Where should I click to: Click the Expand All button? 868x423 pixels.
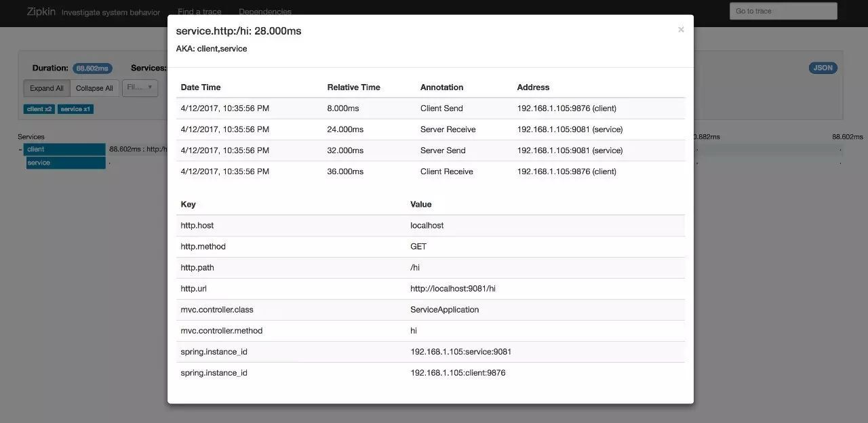47,88
